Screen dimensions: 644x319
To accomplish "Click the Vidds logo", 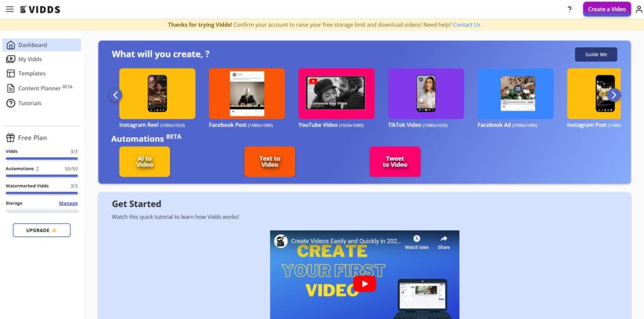I will pos(41,9).
